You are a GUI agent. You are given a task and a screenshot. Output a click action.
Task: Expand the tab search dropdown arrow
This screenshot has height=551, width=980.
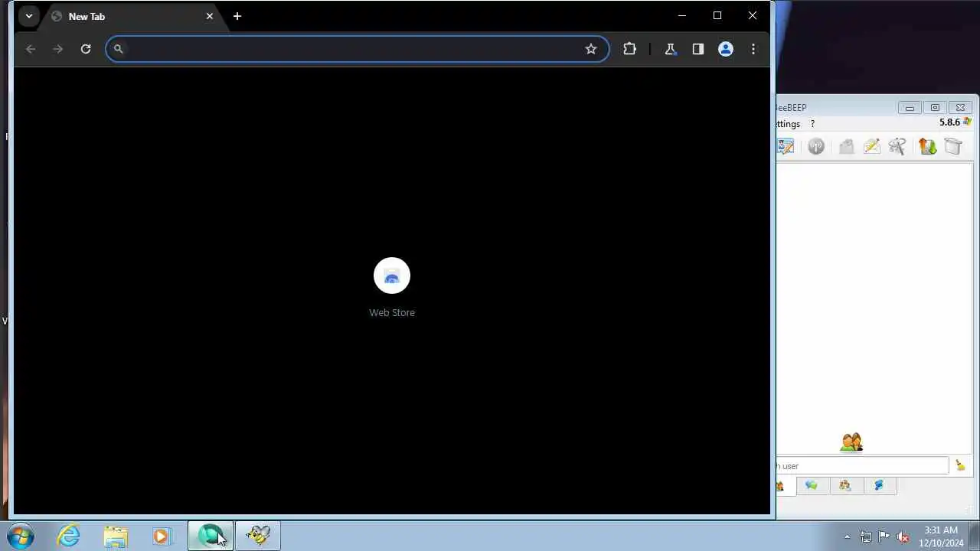(29, 16)
